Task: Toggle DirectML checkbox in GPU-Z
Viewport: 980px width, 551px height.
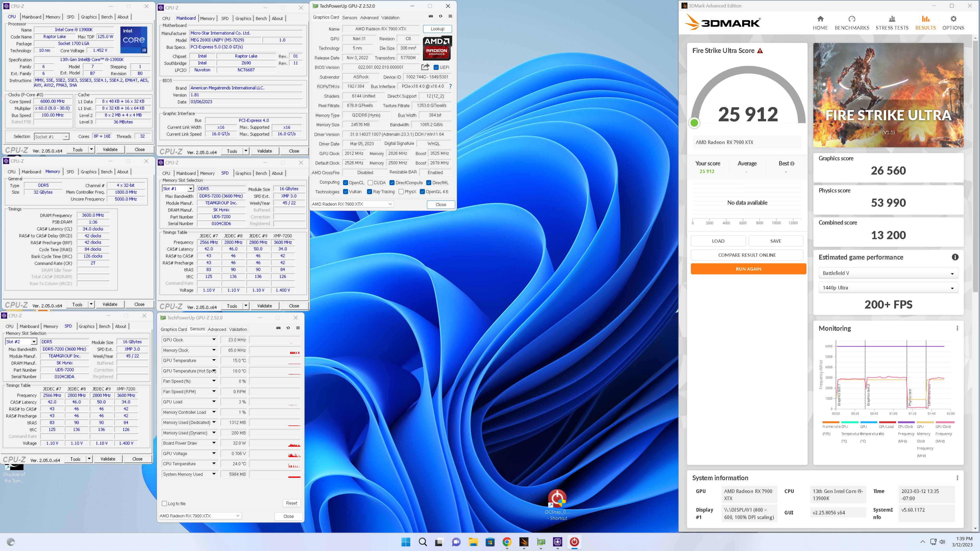Action: point(429,183)
